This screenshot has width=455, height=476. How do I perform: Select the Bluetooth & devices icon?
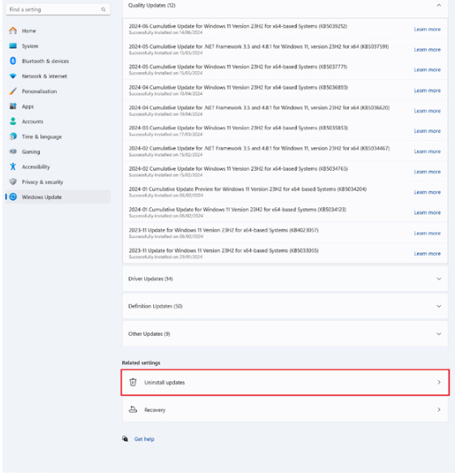13,61
